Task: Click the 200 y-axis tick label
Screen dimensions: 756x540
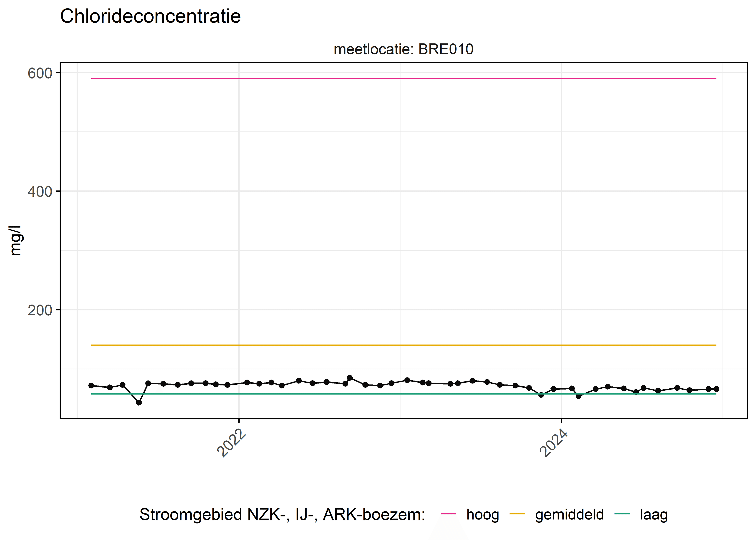Action: [x=40, y=310]
